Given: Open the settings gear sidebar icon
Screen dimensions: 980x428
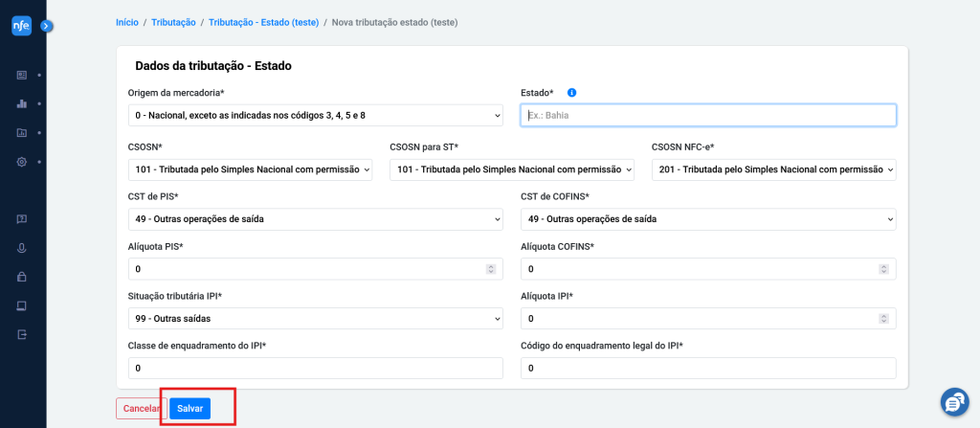Looking at the screenshot, I should 21,162.
